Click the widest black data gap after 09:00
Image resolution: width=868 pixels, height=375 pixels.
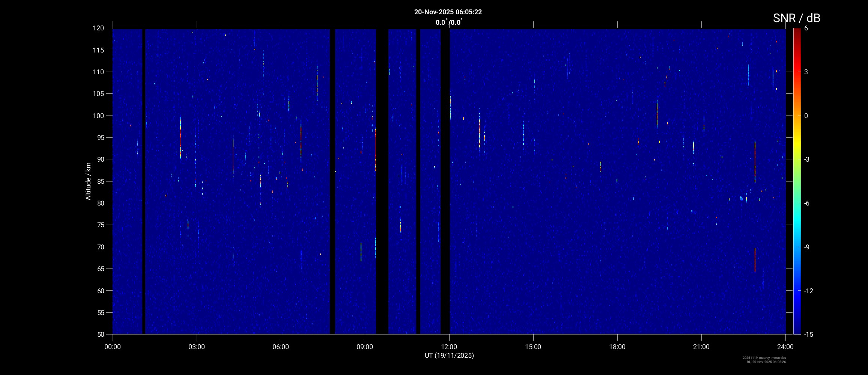382,181
